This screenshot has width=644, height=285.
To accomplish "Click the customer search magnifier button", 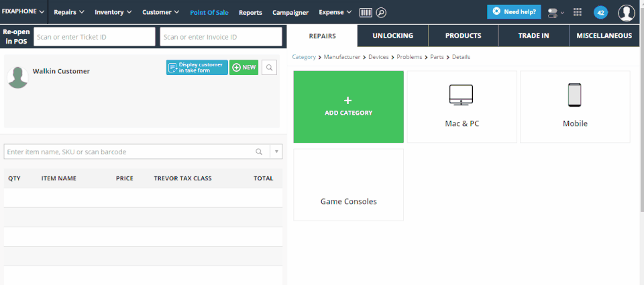I will click(269, 67).
